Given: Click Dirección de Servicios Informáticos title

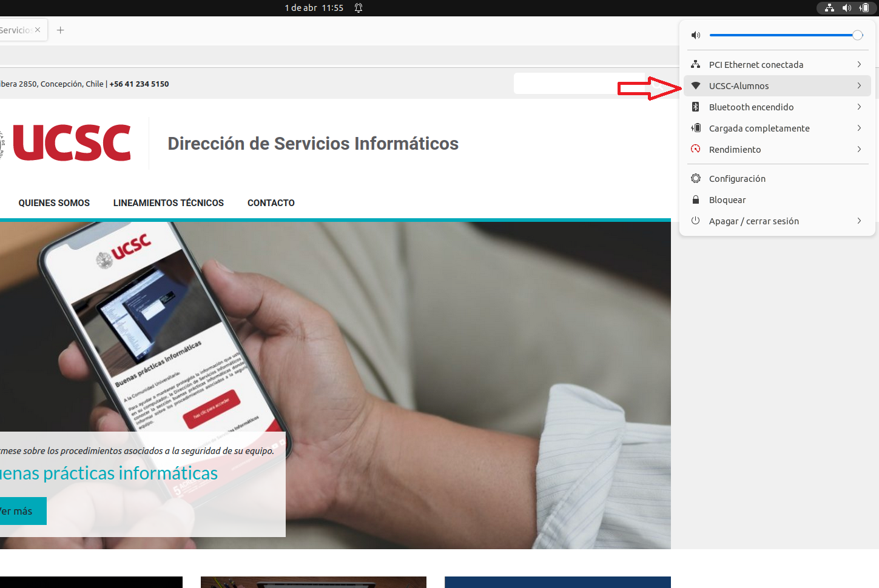Looking at the screenshot, I should (x=313, y=144).
